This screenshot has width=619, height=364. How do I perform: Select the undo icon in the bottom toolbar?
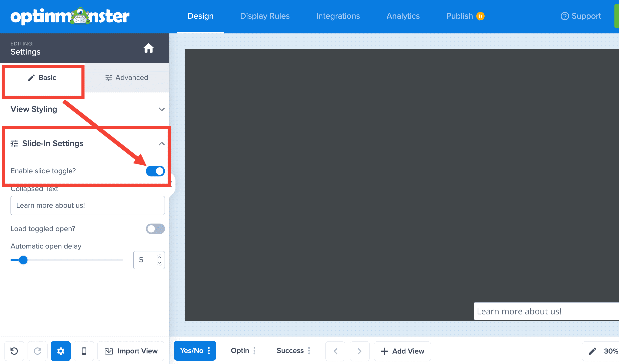coord(14,351)
